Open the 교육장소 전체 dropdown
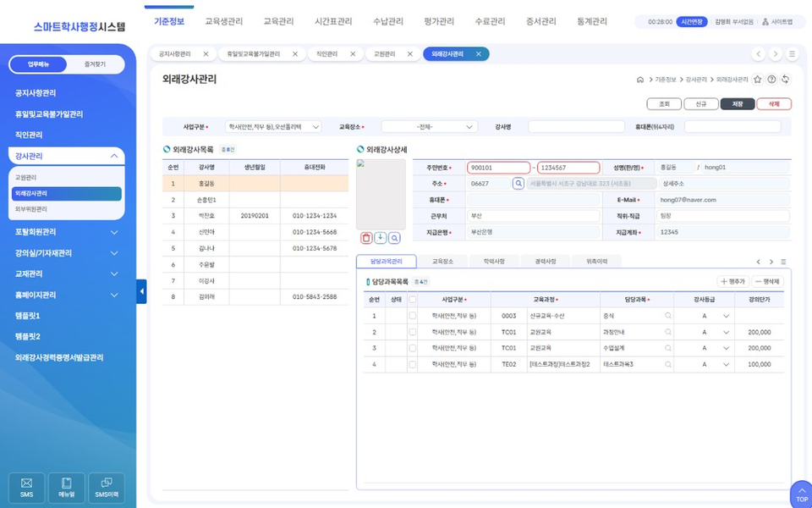812x508 pixels. click(429, 126)
